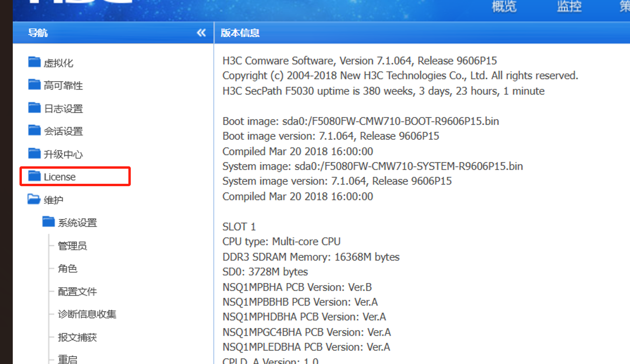Screen dimensions: 630x364
Task: Open the License navigation item
Action: pyautogui.click(x=60, y=177)
